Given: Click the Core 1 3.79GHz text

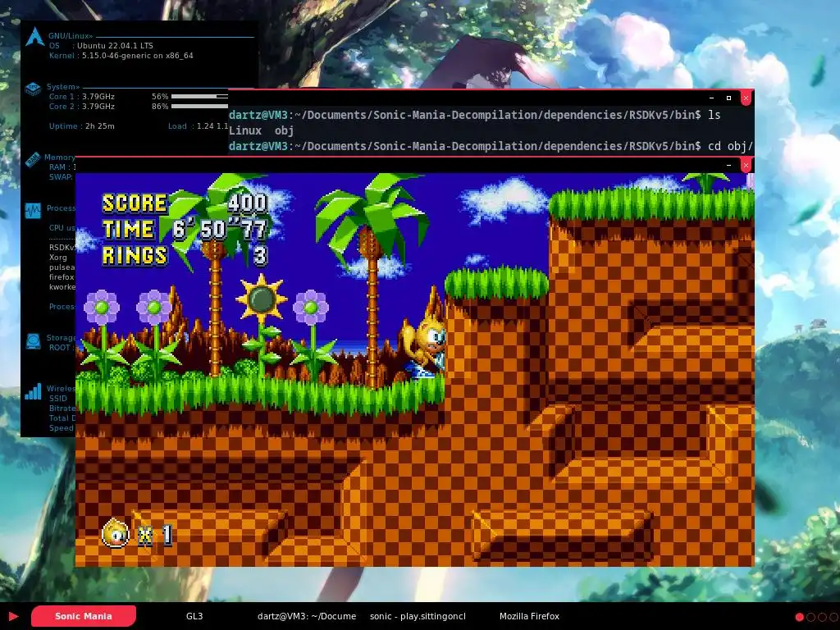Looking at the screenshot, I should coord(81,97).
